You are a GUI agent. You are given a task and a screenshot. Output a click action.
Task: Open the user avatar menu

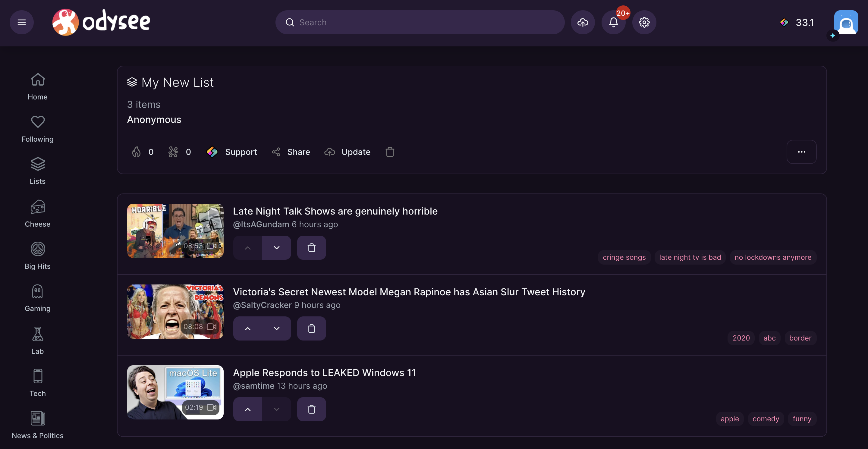click(846, 22)
